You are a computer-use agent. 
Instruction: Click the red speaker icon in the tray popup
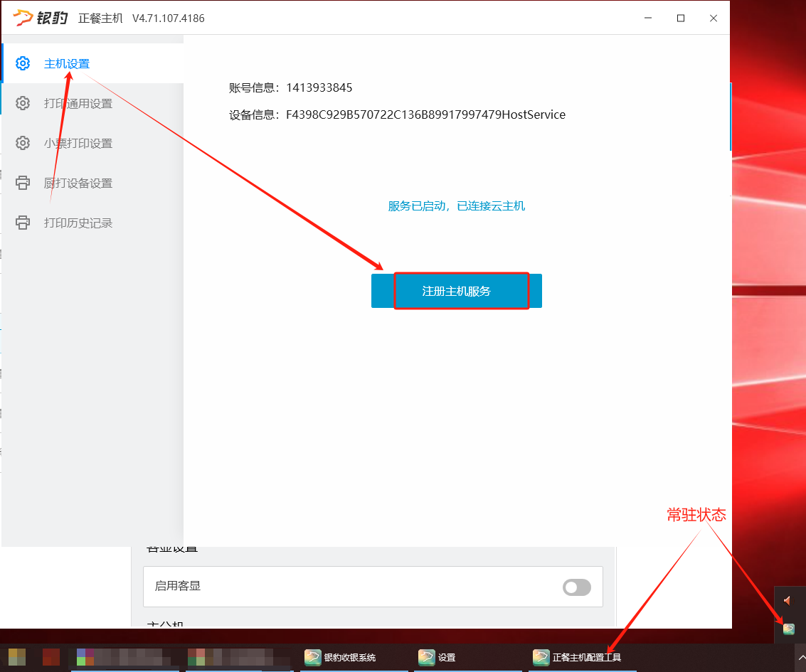pyautogui.click(x=788, y=601)
